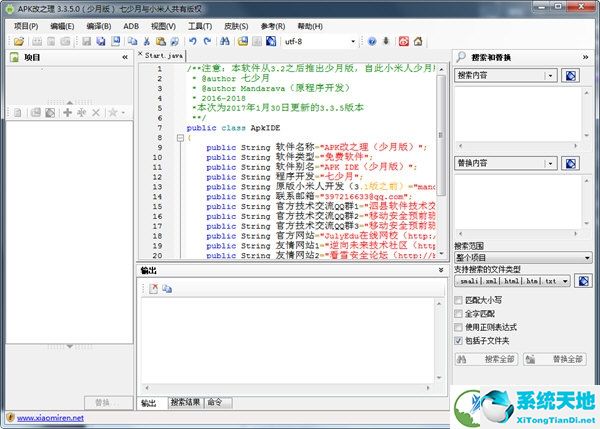600x429 pixels.
Task: Click the home icon in toolbar
Action: (x=420, y=41)
